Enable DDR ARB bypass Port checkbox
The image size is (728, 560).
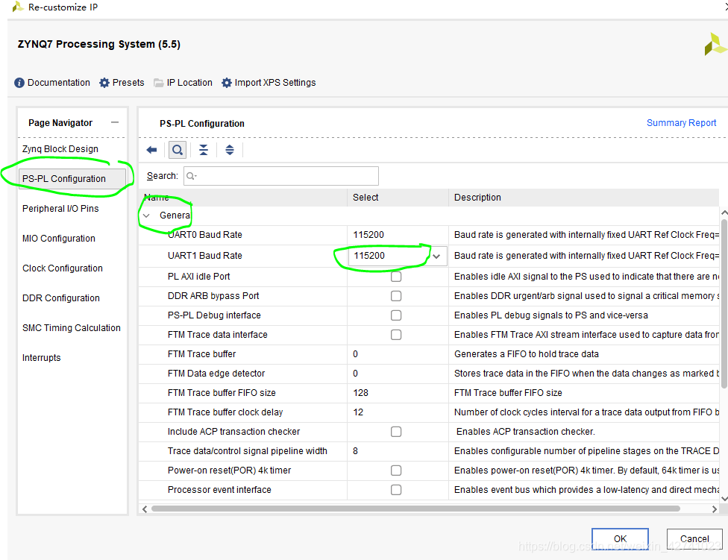[x=396, y=296]
